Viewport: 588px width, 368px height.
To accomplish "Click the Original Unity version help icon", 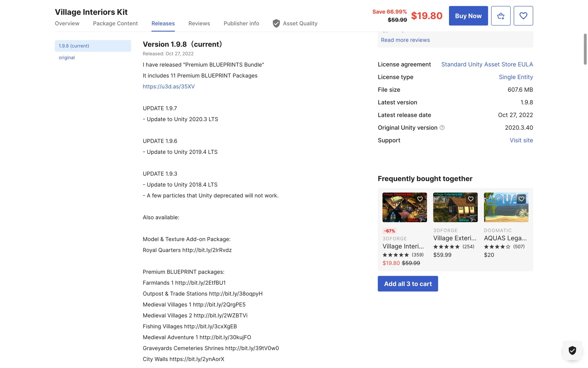I will point(442,128).
